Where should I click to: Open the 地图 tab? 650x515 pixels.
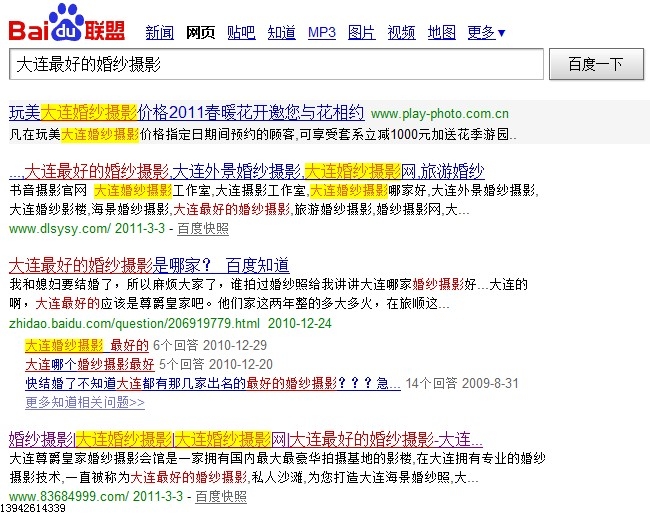coord(441,32)
